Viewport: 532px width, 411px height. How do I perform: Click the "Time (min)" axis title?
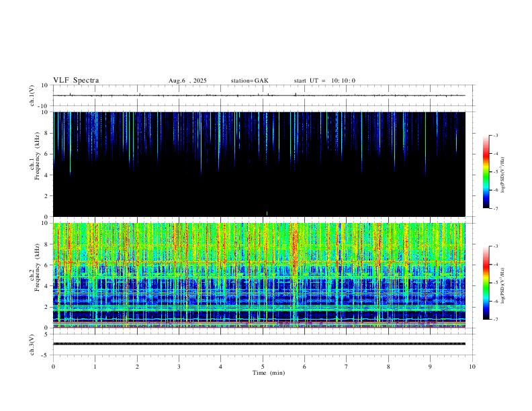click(x=269, y=373)
